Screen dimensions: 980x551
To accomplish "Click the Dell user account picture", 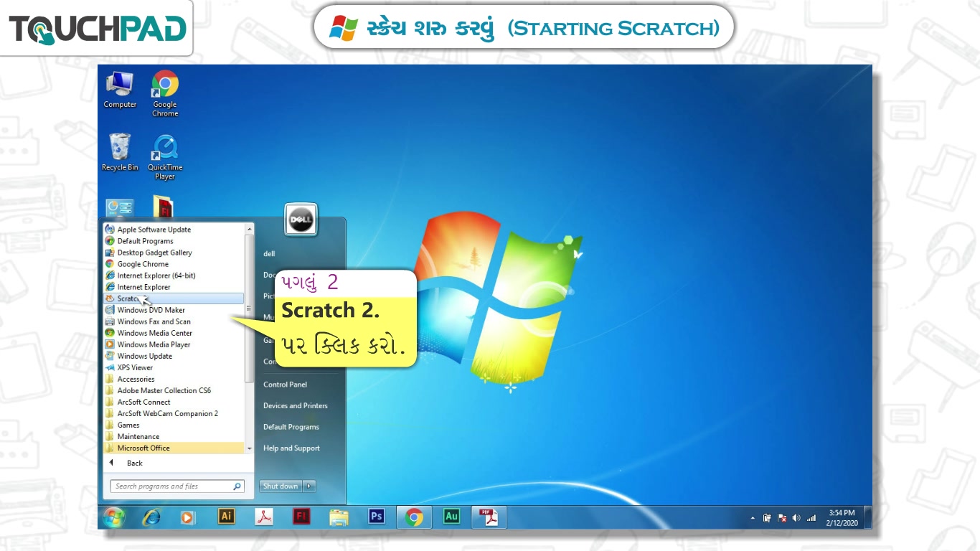I will coord(301,220).
